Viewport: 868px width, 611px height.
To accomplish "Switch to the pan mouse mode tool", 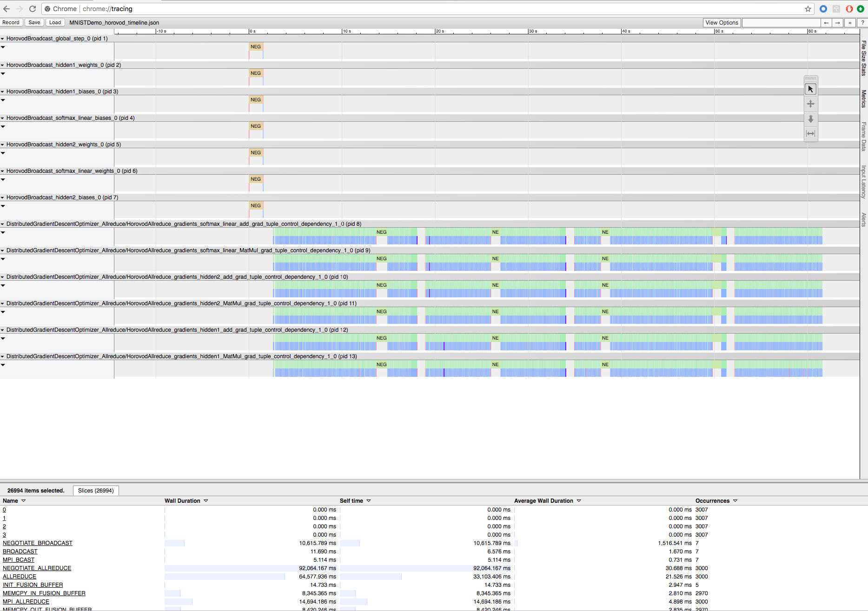I will pos(810,104).
